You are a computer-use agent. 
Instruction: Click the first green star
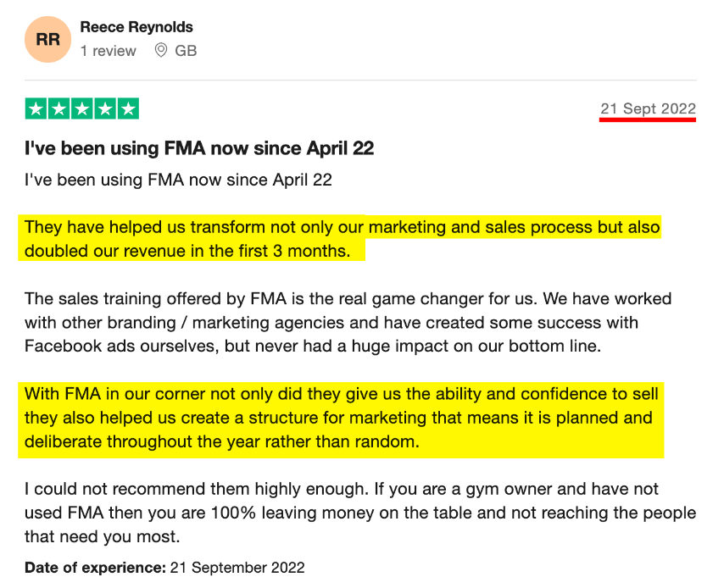36,109
